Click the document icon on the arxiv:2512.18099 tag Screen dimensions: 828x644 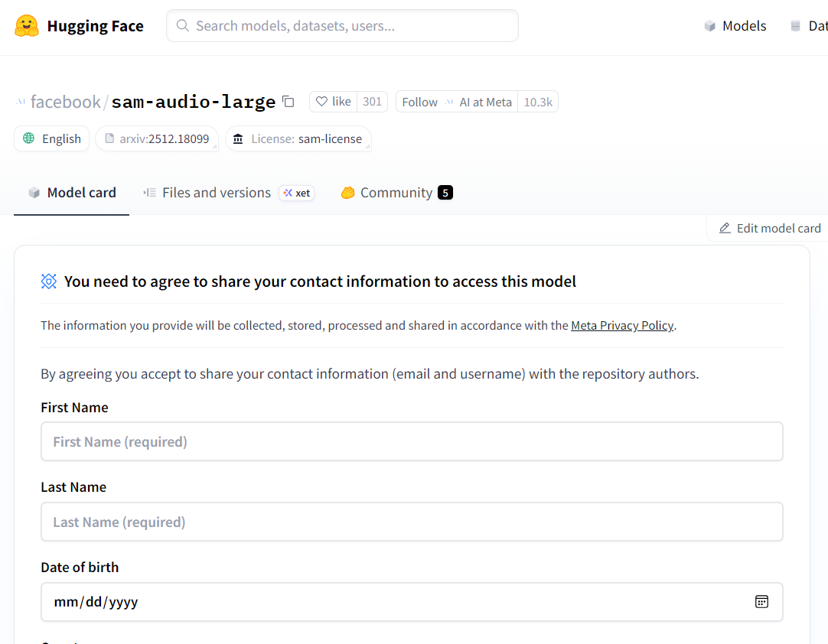109,138
